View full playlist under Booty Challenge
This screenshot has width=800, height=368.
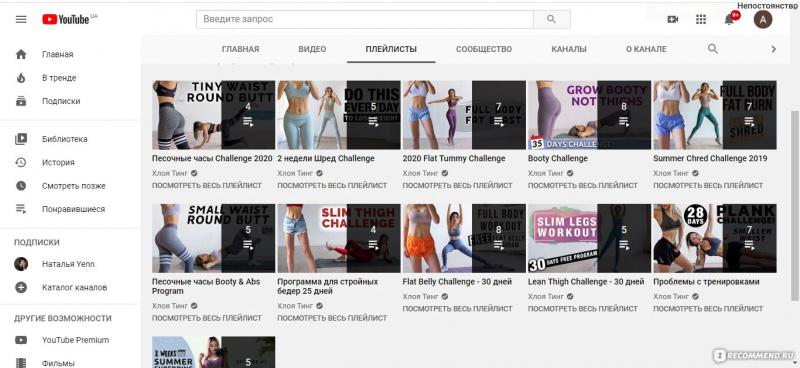tap(583, 185)
